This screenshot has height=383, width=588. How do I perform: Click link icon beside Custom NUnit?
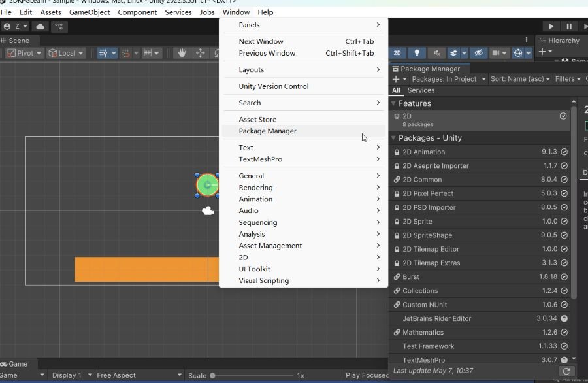(397, 305)
